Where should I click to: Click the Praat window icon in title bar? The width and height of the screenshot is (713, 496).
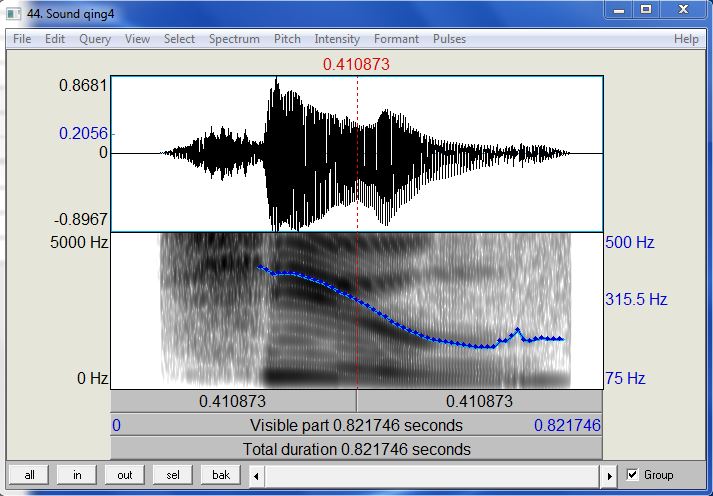[14, 14]
